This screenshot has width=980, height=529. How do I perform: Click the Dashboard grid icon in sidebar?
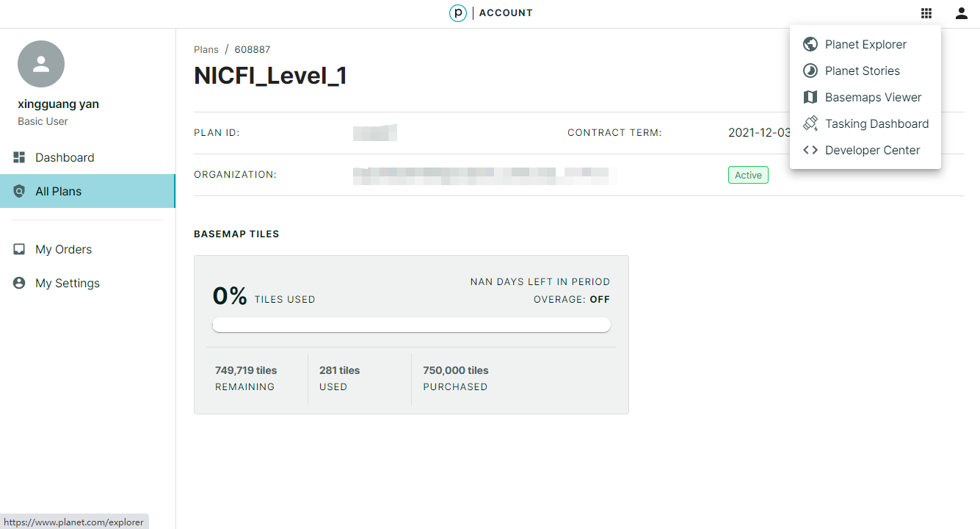19,157
